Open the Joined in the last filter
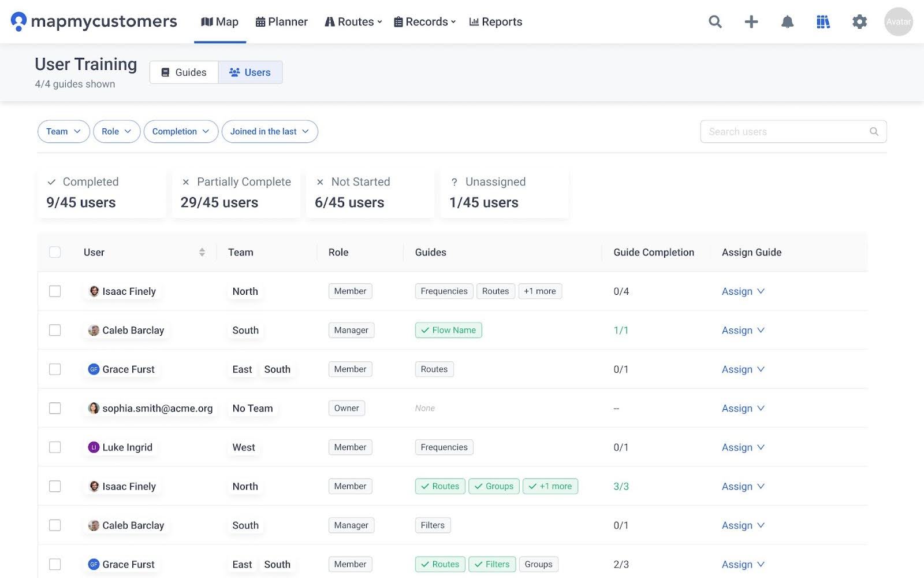The width and height of the screenshot is (924, 578). pos(270,131)
